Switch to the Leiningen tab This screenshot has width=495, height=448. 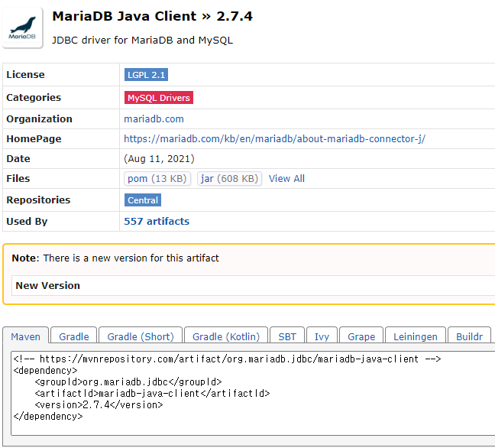(x=416, y=336)
